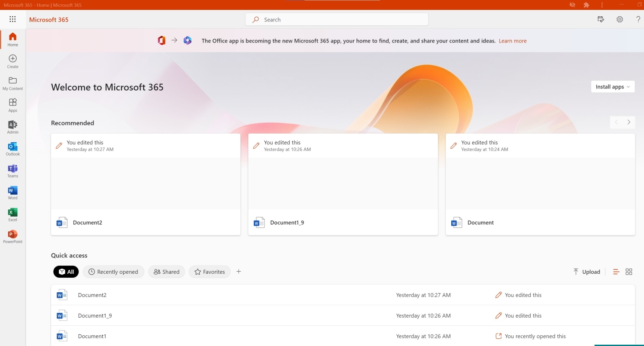Click 'You recently opened this' in Document1 row
Viewport: 644px width, 346px height.
535,336
